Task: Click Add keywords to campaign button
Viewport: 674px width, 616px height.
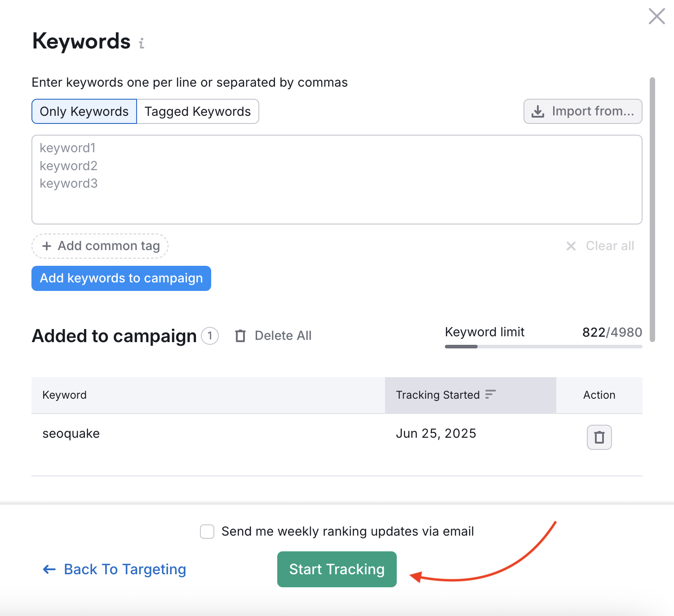Action: pos(121,278)
